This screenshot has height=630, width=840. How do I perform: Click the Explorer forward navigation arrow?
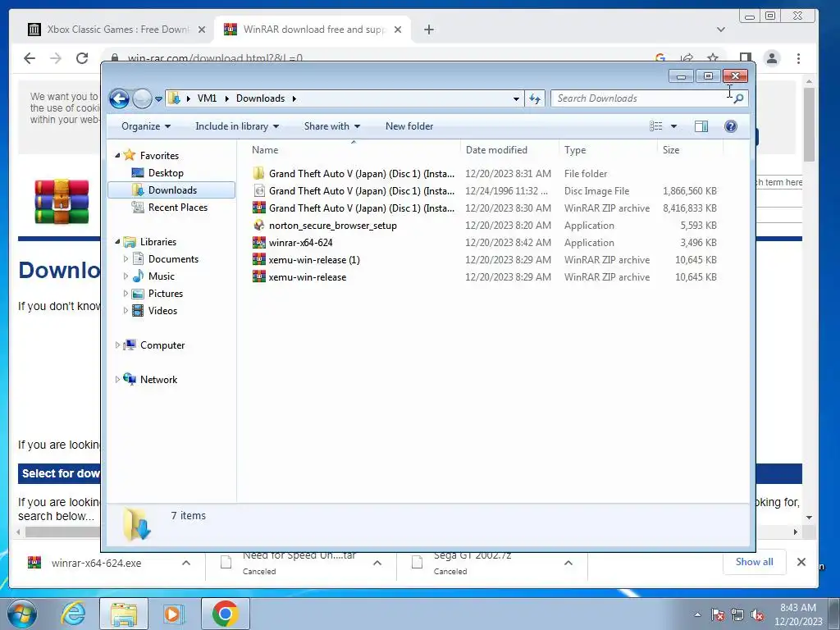tap(142, 98)
